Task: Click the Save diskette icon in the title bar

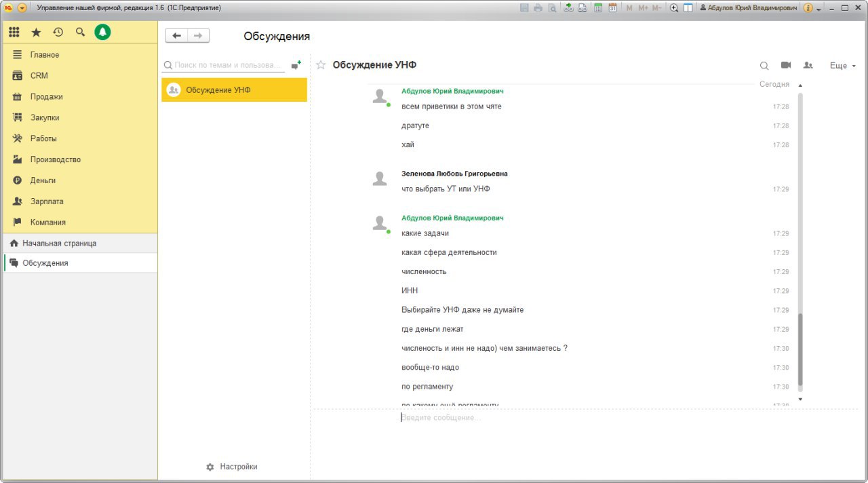Action: pyautogui.click(x=524, y=8)
